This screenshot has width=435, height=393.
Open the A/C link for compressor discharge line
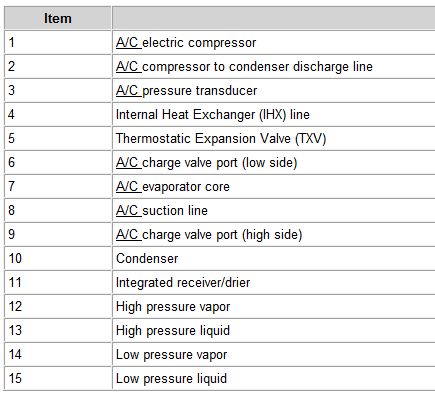coord(128,67)
